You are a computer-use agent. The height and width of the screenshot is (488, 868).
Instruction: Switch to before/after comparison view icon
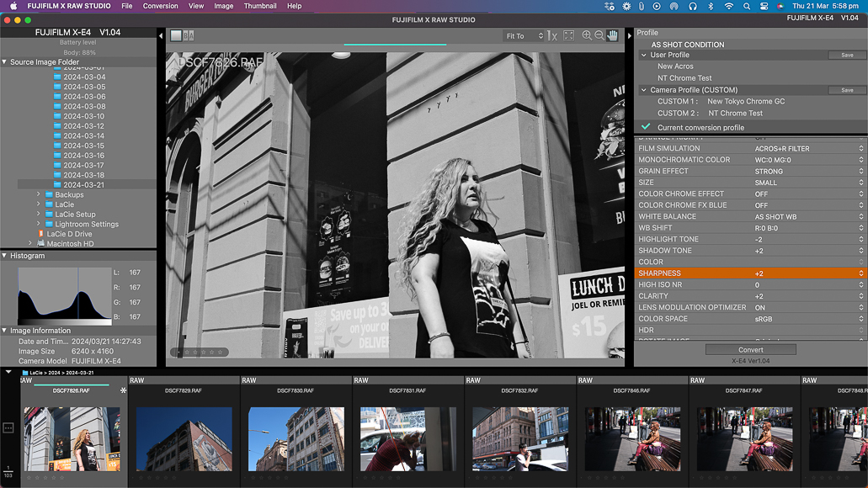point(189,35)
